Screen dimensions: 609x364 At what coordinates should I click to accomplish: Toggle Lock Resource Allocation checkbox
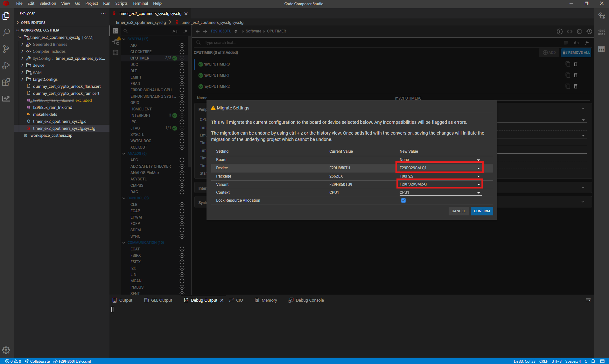coord(403,200)
